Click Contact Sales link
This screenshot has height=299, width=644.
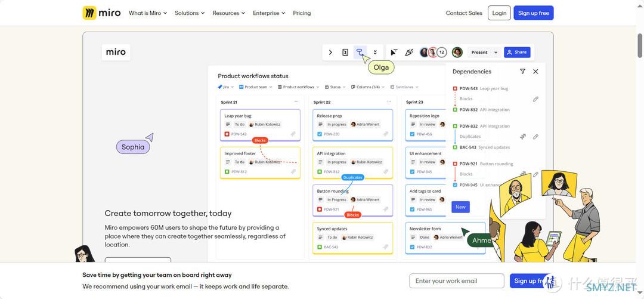click(x=464, y=13)
